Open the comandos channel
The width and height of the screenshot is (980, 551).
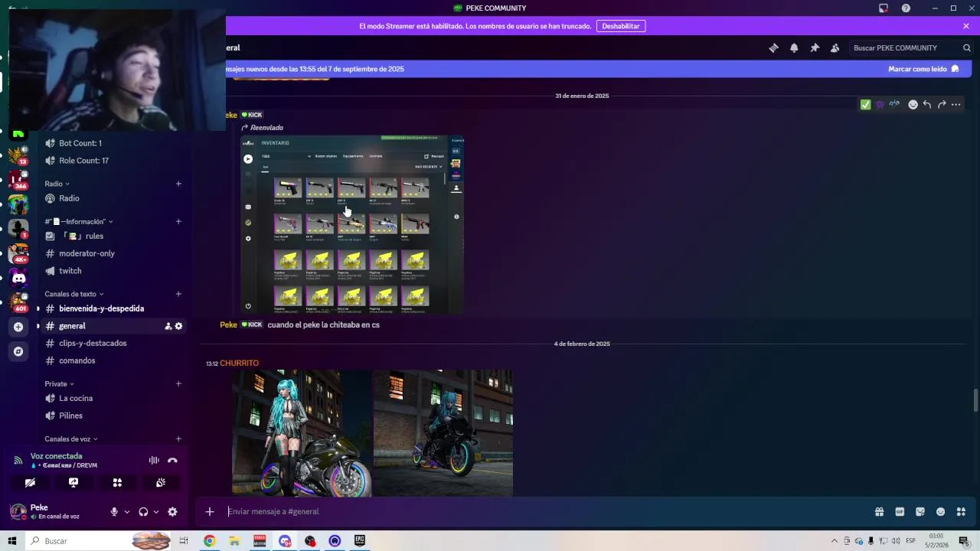point(113,360)
